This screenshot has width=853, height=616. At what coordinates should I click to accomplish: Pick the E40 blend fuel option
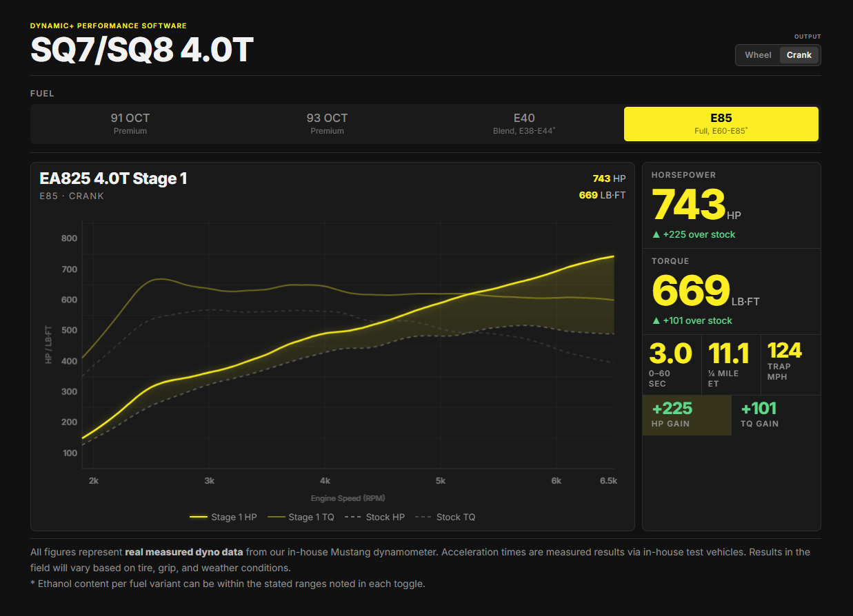click(524, 124)
